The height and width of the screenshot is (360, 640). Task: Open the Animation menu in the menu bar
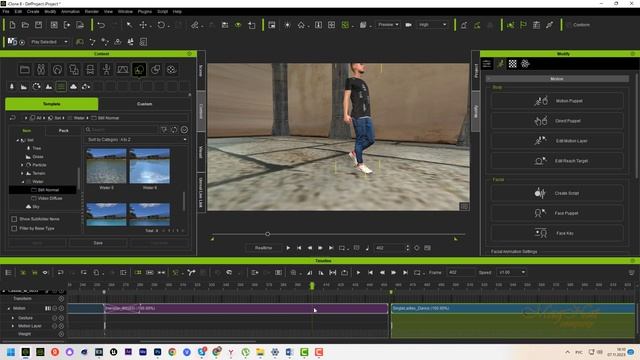[x=70, y=11]
